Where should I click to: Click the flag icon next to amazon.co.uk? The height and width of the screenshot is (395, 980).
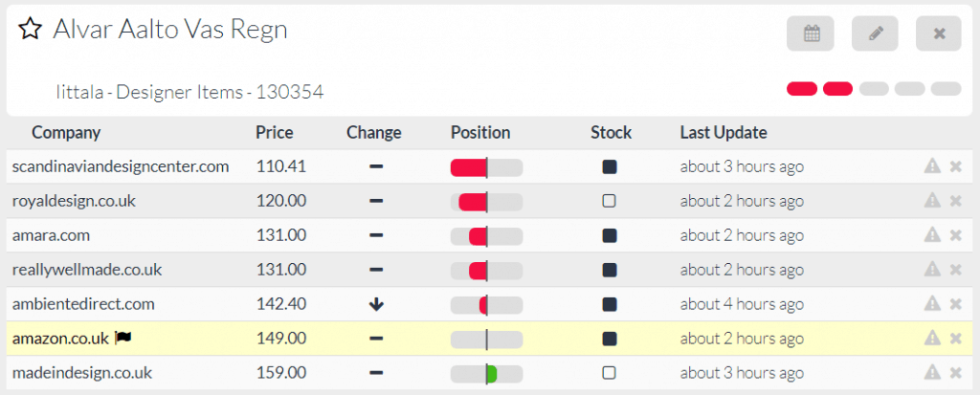tap(122, 338)
